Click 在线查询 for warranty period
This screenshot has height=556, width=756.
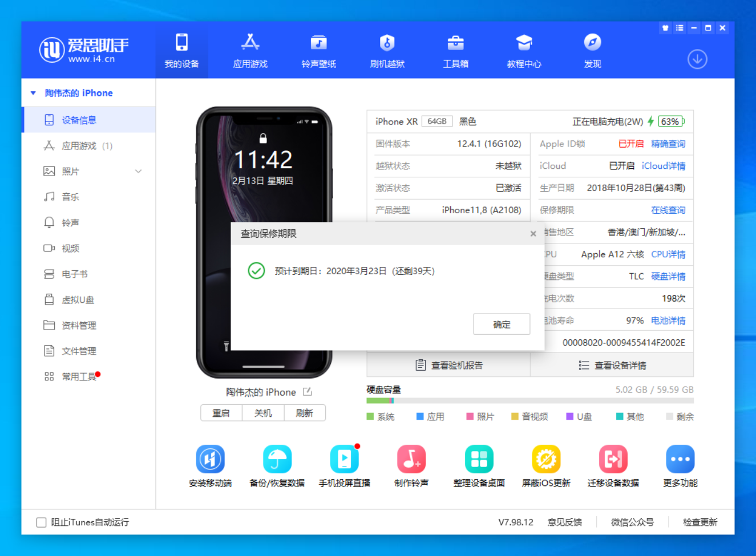668,210
